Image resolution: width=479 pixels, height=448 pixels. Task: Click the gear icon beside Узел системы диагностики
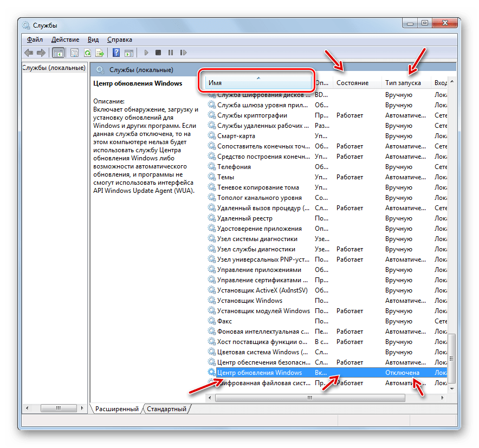pos(211,238)
